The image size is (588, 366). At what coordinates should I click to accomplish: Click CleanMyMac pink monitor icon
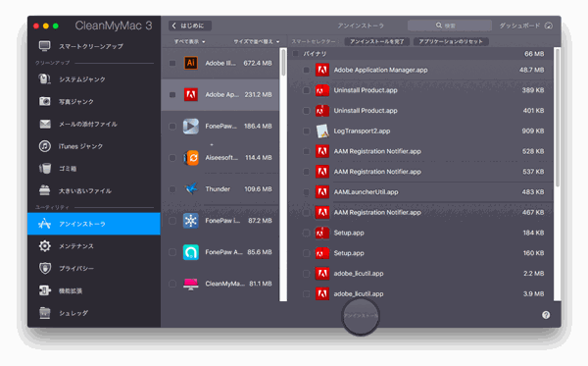pyautogui.click(x=191, y=284)
